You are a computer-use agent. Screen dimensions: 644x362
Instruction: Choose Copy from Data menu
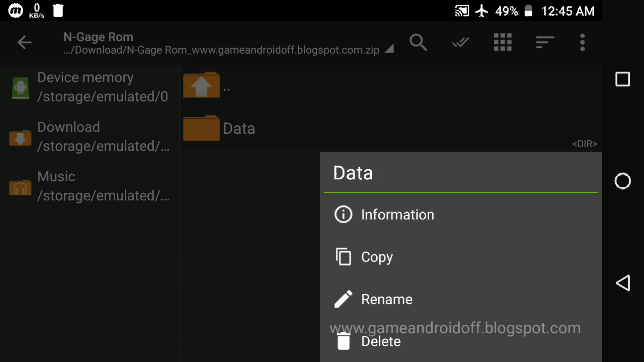pyautogui.click(x=377, y=257)
